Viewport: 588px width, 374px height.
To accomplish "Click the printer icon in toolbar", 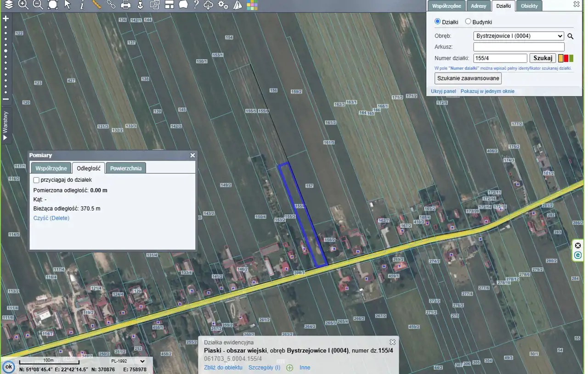I will (x=125, y=5).
